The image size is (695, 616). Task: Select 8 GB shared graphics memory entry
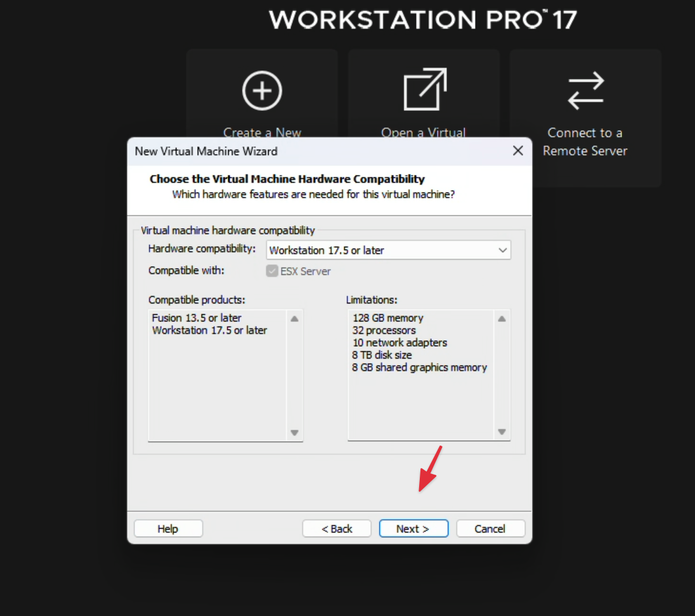tap(419, 368)
